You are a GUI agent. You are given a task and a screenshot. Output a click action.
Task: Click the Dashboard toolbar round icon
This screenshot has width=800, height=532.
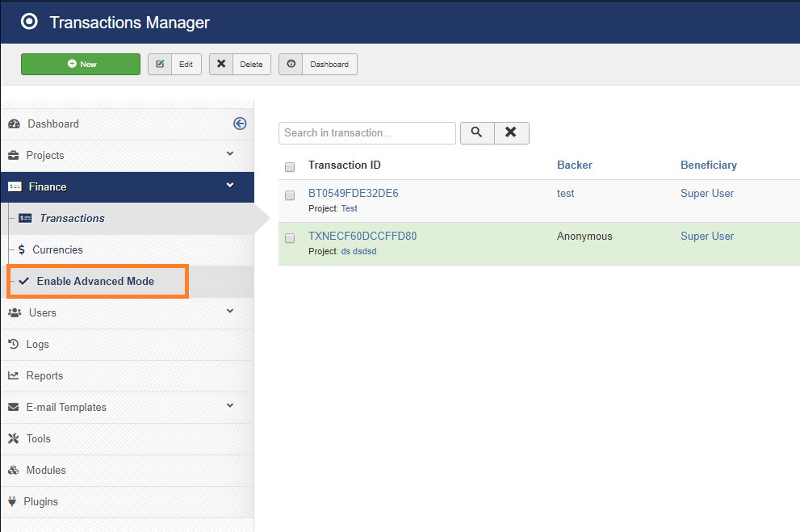(x=291, y=65)
